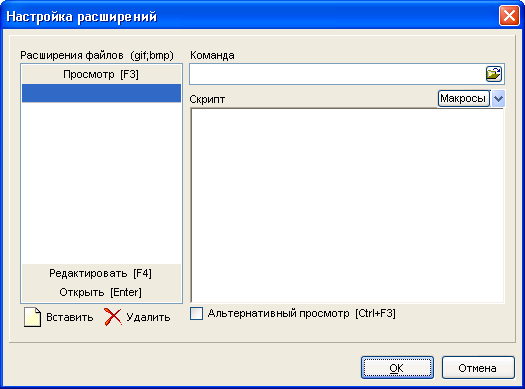Enable Альтернативный просмотр [Ctrl+F3] checkbox
The width and height of the screenshot is (525, 389).
click(197, 314)
